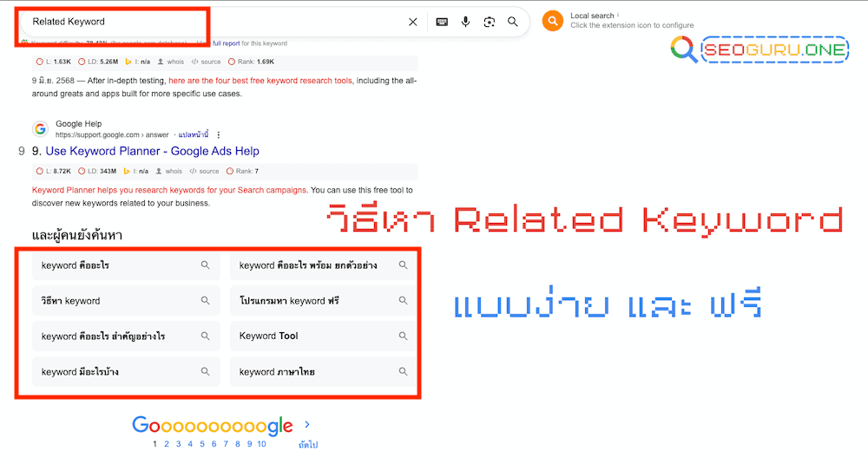The height and width of the screenshot is (464, 868).
Task: Click the Google pagination logo
Action: pos(213,425)
